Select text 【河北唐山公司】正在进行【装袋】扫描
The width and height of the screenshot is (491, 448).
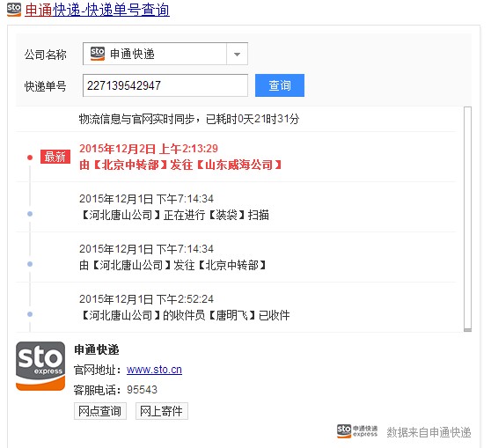coord(174,215)
